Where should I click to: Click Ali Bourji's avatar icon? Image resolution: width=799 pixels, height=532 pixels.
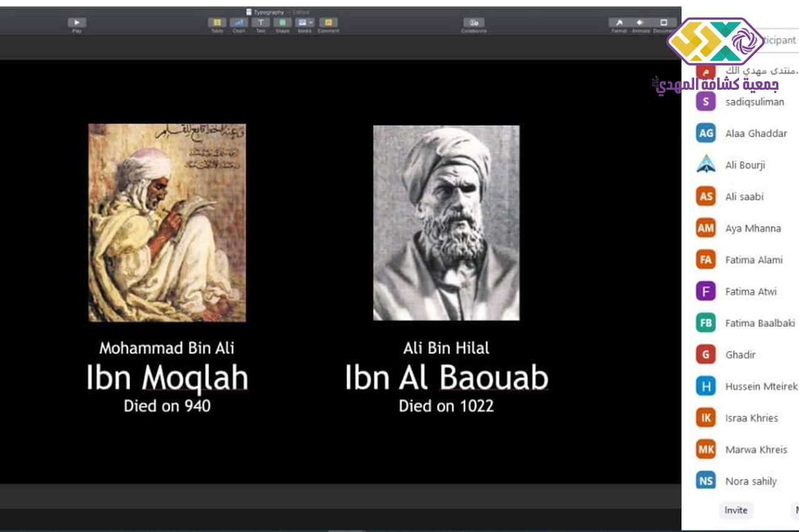(705, 165)
